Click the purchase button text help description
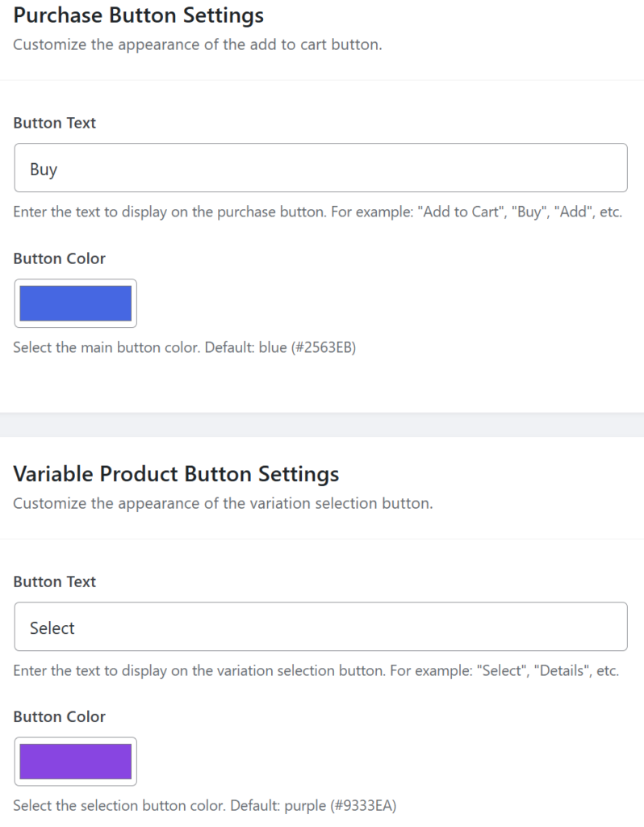 click(x=317, y=215)
